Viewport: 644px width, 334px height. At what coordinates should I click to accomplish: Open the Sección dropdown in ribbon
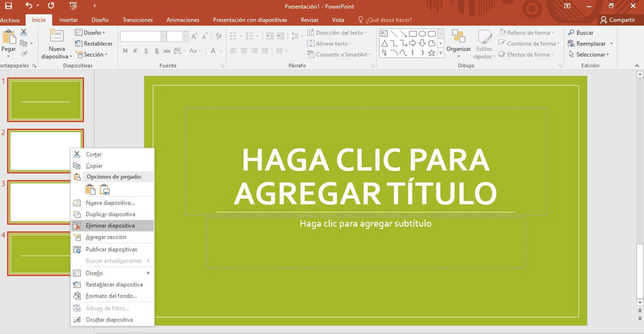pyautogui.click(x=91, y=54)
